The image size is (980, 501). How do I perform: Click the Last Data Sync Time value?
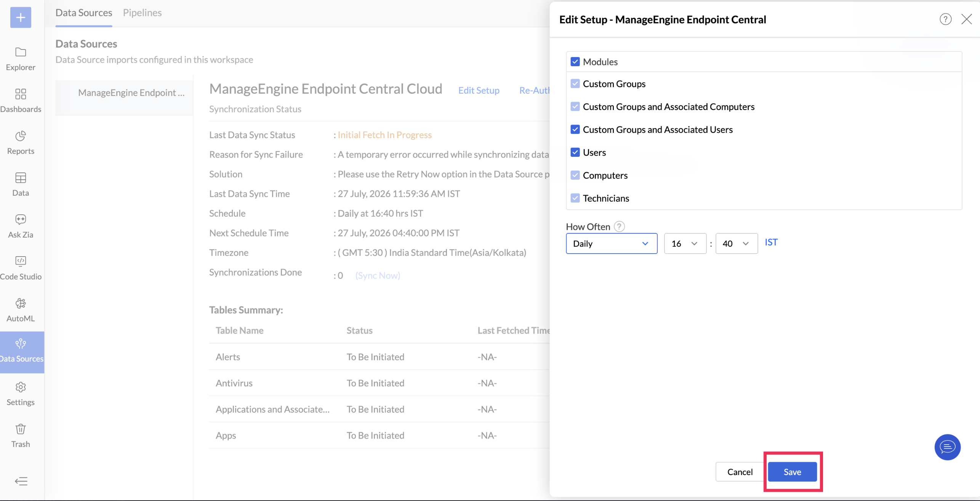click(399, 194)
